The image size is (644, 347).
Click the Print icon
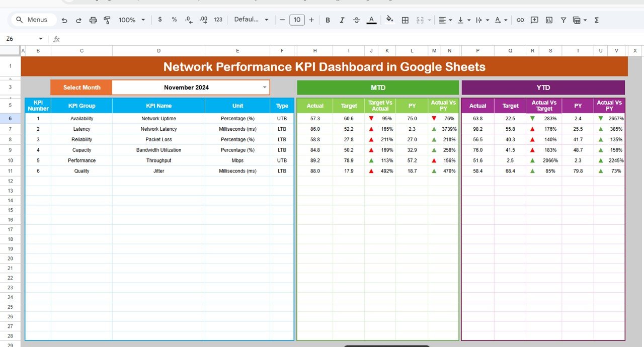93,20
